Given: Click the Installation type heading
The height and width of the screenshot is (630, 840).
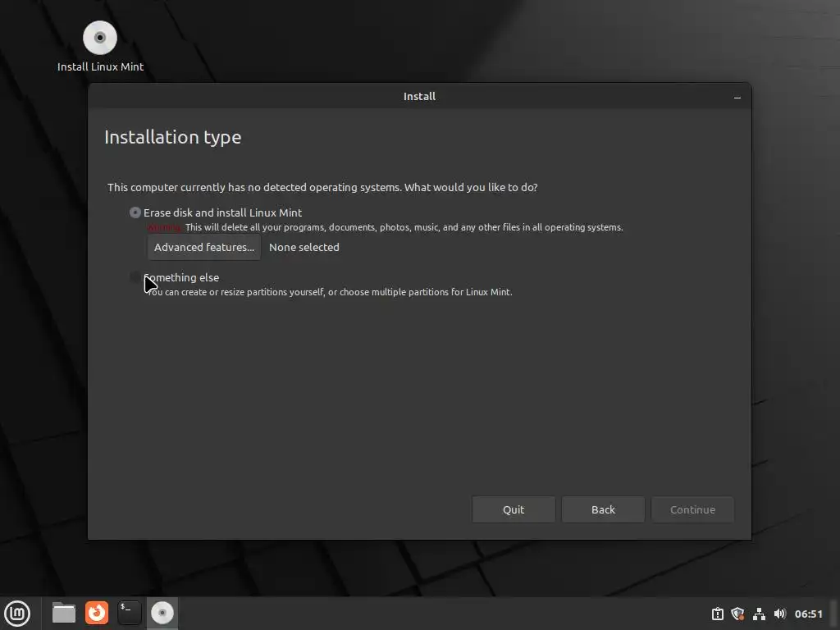Looking at the screenshot, I should pos(172,137).
